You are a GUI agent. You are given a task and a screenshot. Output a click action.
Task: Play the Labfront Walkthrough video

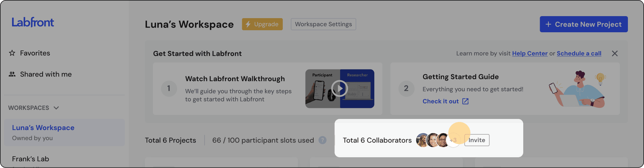[339, 89]
